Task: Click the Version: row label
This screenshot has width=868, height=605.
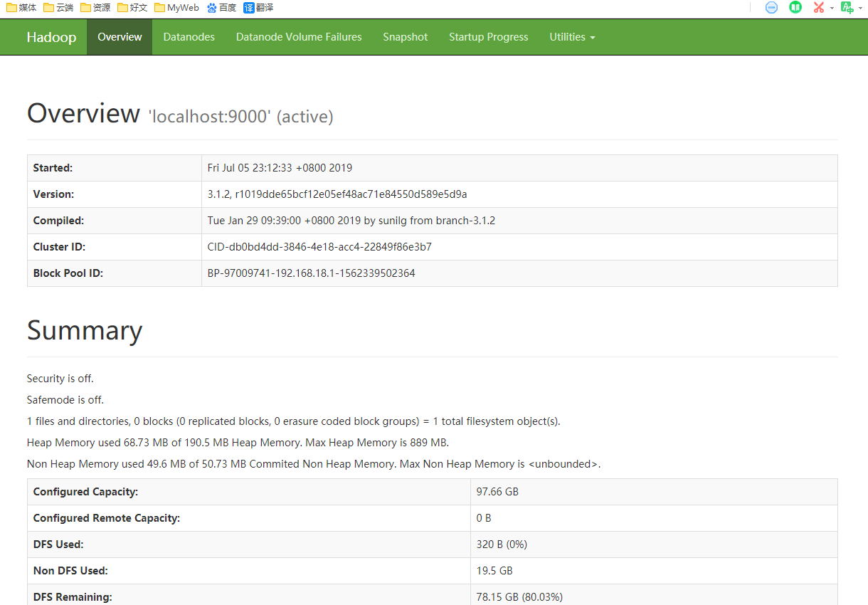Action: coord(53,194)
